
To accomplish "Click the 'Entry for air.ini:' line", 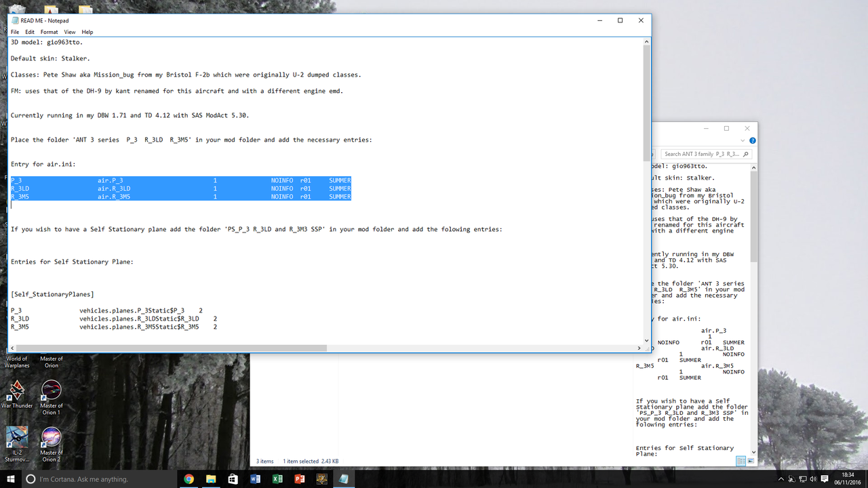I will pyautogui.click(x=43, y=164).
